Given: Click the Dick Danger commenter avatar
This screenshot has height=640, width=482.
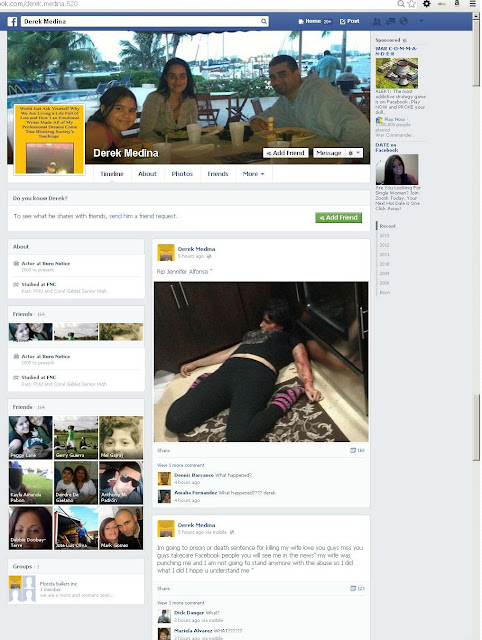Looking at the screenshot, I should (164, 616).
